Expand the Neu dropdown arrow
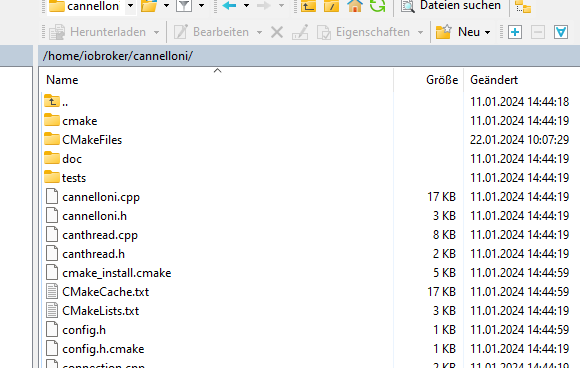580x368 pixels. click(x=488, y=33)
